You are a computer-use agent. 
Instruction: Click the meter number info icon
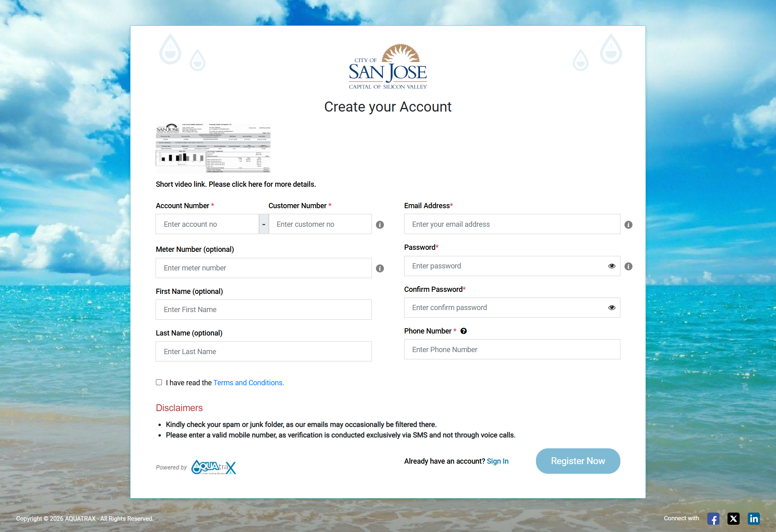pyautogui.click(x=380, y=268)
